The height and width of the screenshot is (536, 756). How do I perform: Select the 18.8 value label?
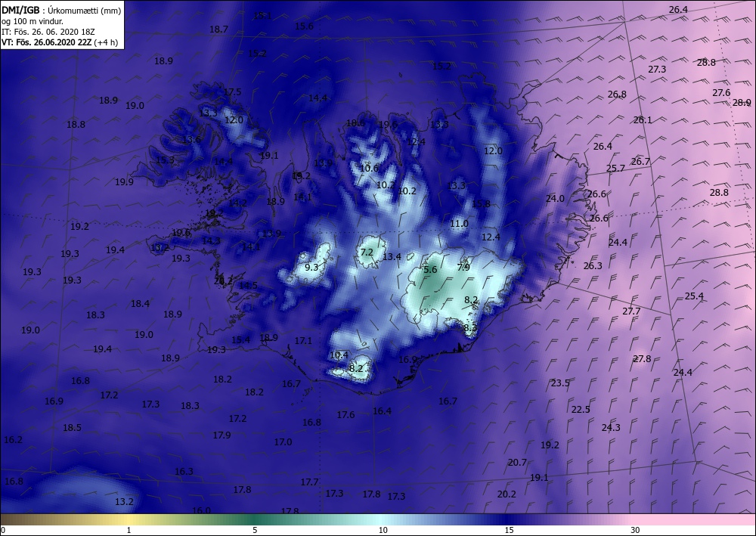76,124
